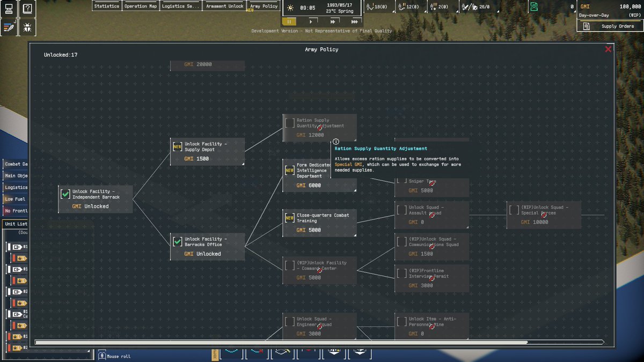
Task: Expand Close-quarters Combat Training corner arrow
Action: click(355, 235)
